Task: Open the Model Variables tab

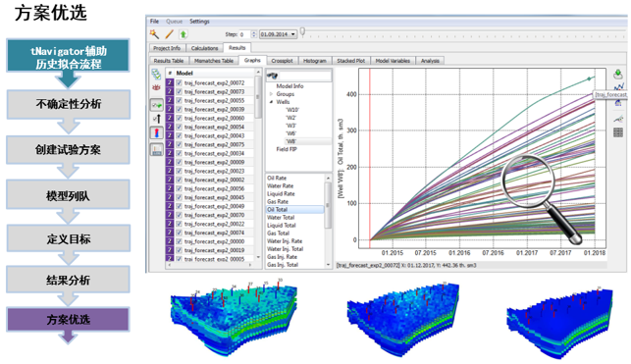Action: 393,61
